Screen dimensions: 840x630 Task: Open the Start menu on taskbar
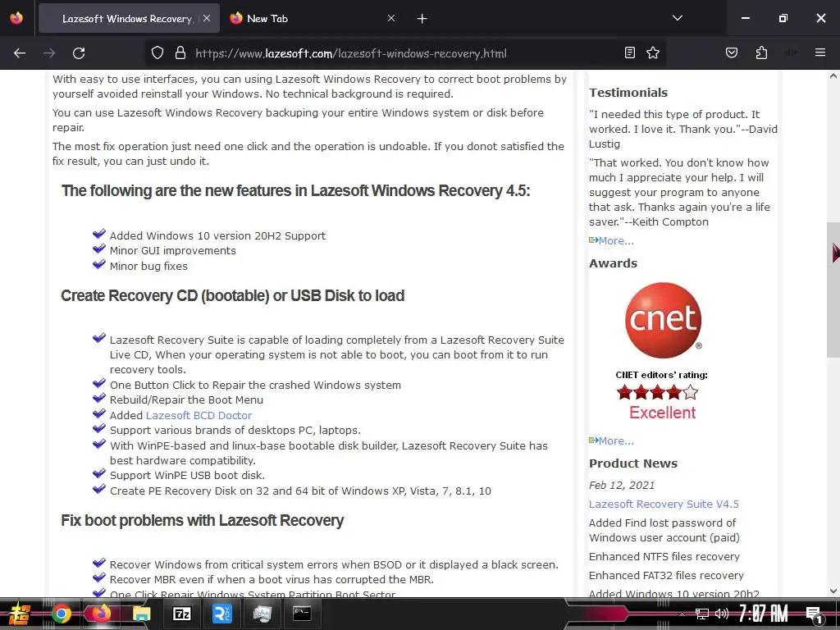tap(20, 614)
